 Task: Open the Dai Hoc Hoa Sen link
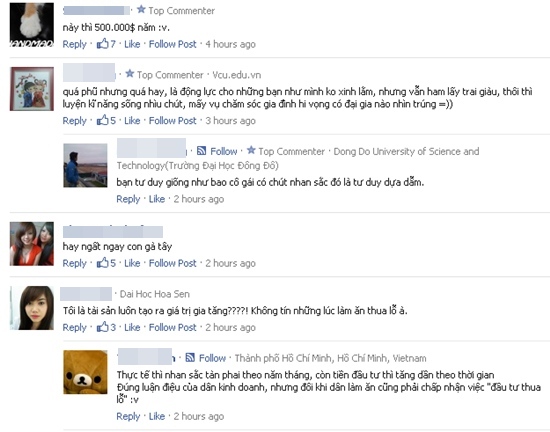tap(155, 294)
